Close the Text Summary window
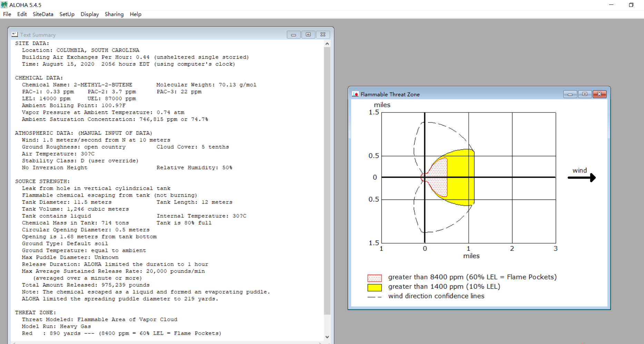The height and width of the screenshot is (344, 644). tap(323, 35)
